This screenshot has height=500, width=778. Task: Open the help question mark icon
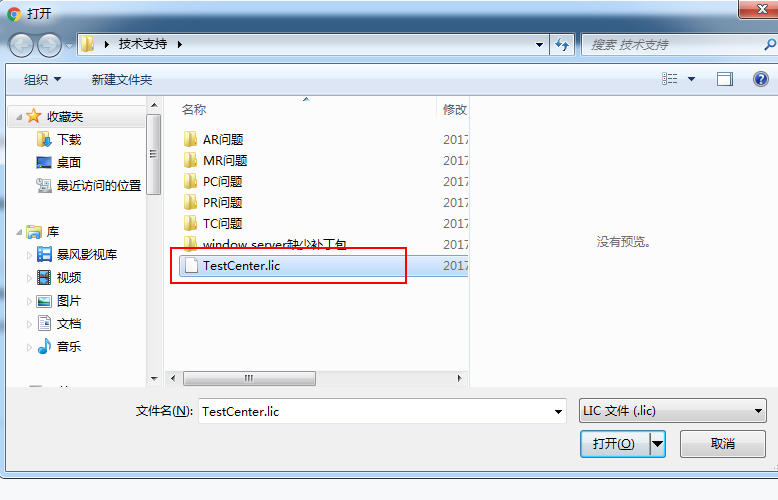pyautogui.click(x=760, y=79)
